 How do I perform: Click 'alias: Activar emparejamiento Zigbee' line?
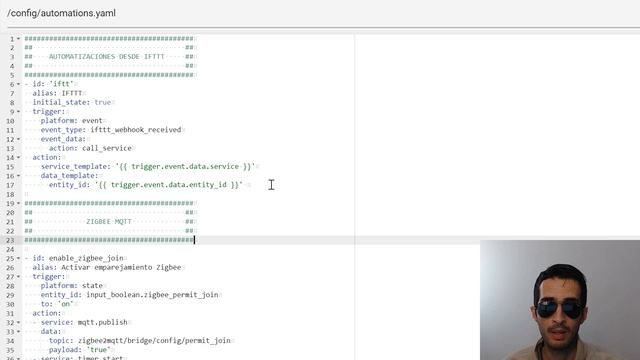(x=107, y=267)
